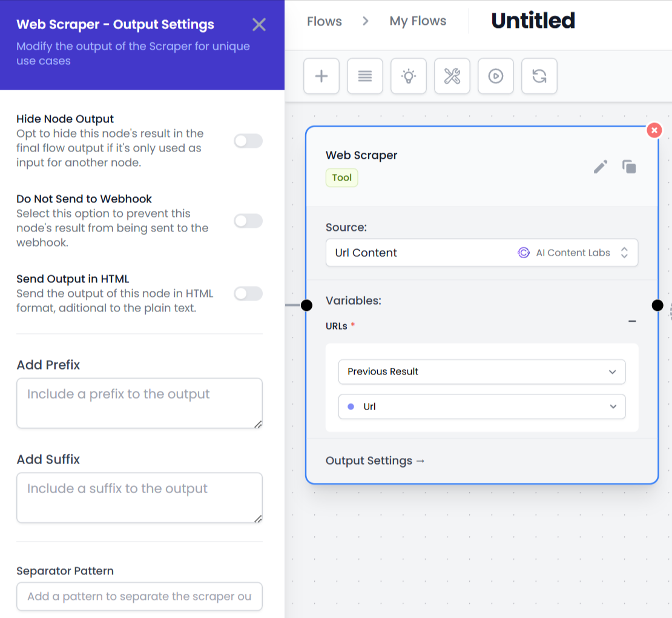Go to My Flows breadcrumb
672x618 pixels.
pos(418,21)
